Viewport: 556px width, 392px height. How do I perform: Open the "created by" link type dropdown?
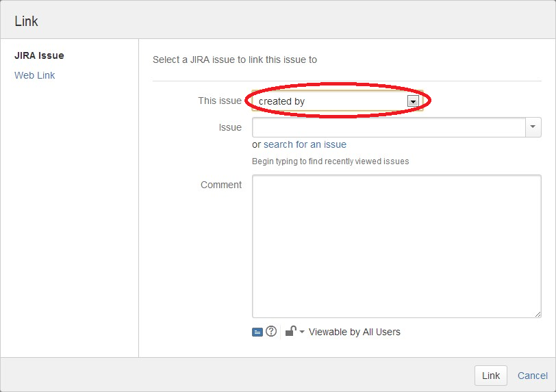(338, 101)
